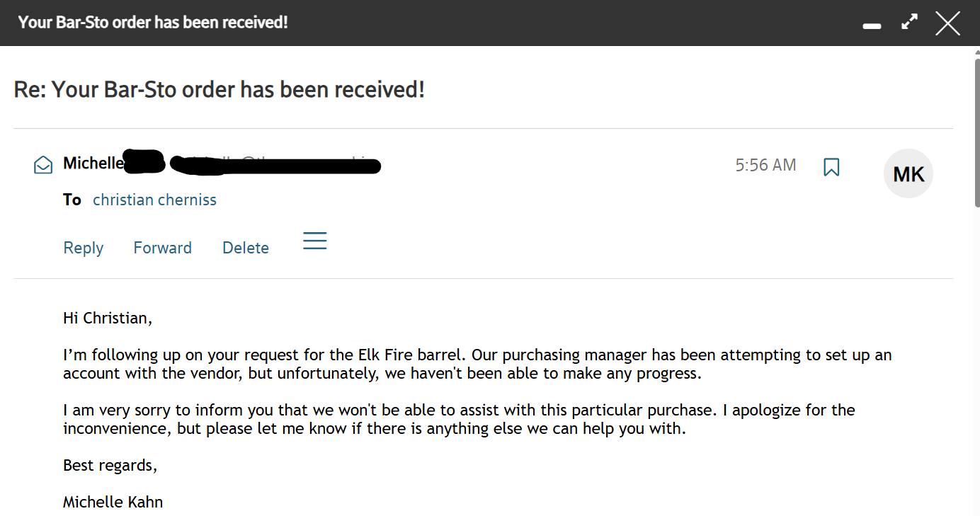Click the open envelope icon beside Michelle
Image resolution: width=980 pixels, height=516 pixels.
point(43,165)
